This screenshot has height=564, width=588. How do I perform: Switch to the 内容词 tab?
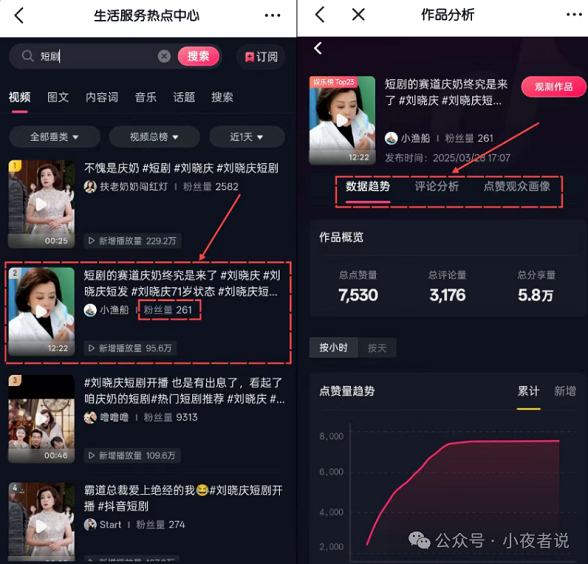[x=102, y=98]
